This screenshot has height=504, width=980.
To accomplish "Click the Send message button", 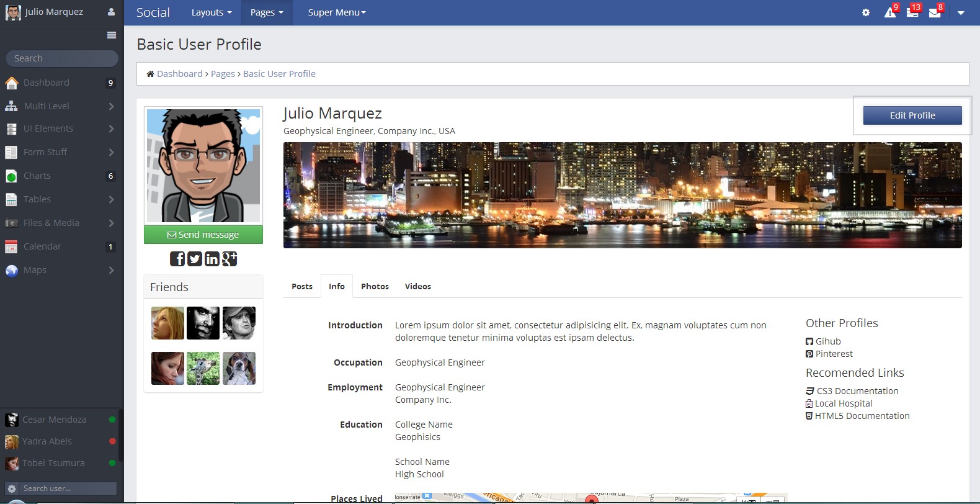I will (x=203, y=235).
